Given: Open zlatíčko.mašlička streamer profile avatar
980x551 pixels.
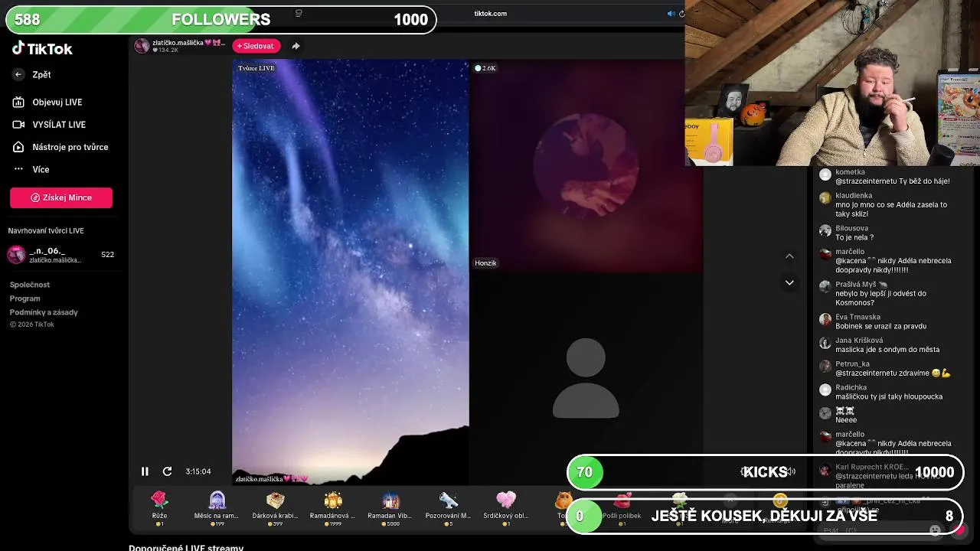Looking at the screenshot, I should [142, 46].
